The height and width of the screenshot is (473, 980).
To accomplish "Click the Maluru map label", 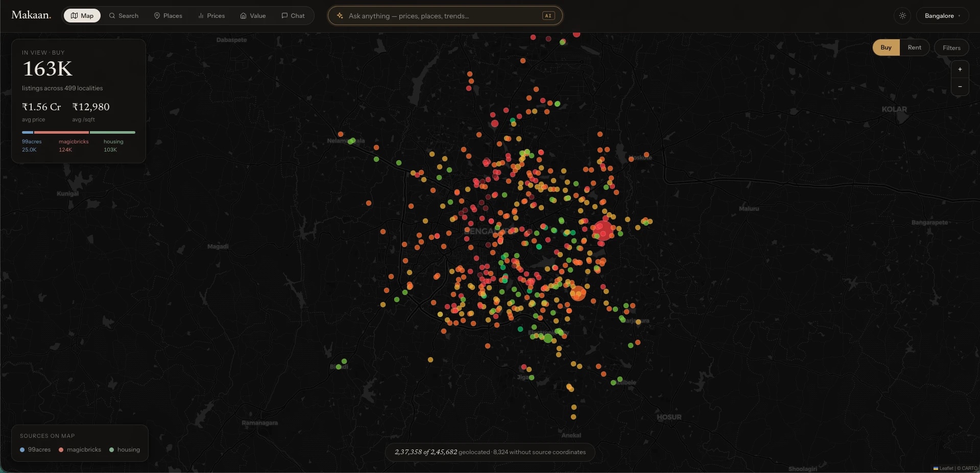I will (x=749, y=209).
